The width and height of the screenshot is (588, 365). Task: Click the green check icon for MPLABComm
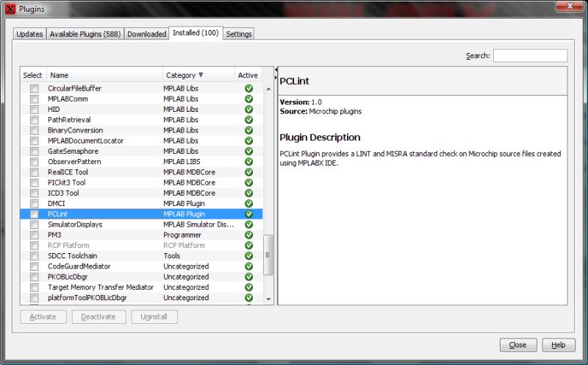[248, 99]
